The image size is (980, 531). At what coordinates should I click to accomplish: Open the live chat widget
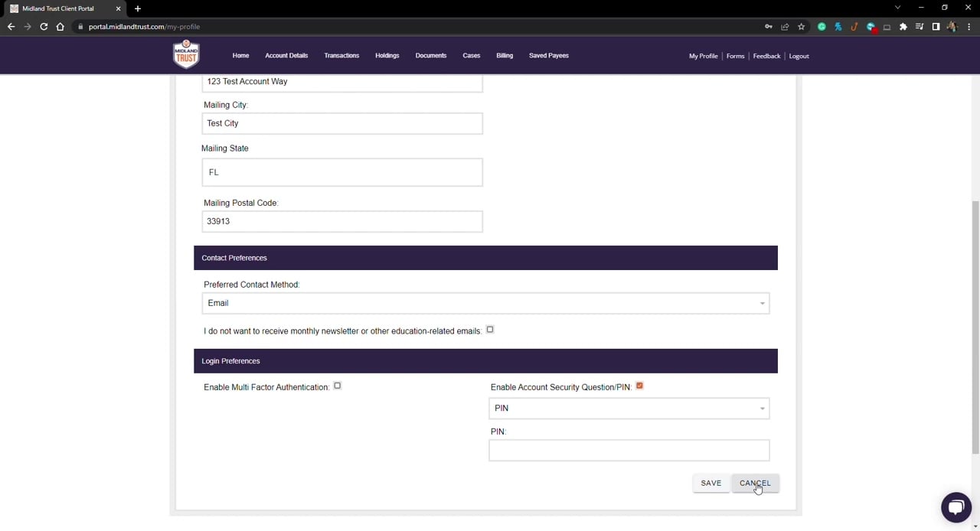[955, 507]
